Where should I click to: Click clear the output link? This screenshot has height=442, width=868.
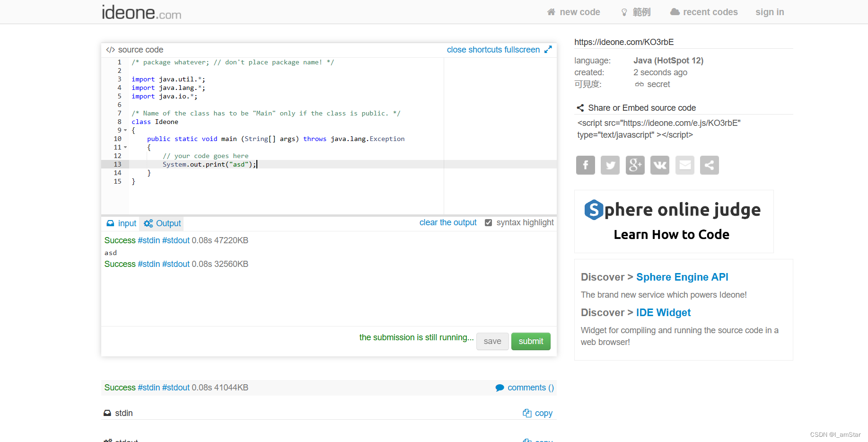pyautogui.click(x=448, y=222)
